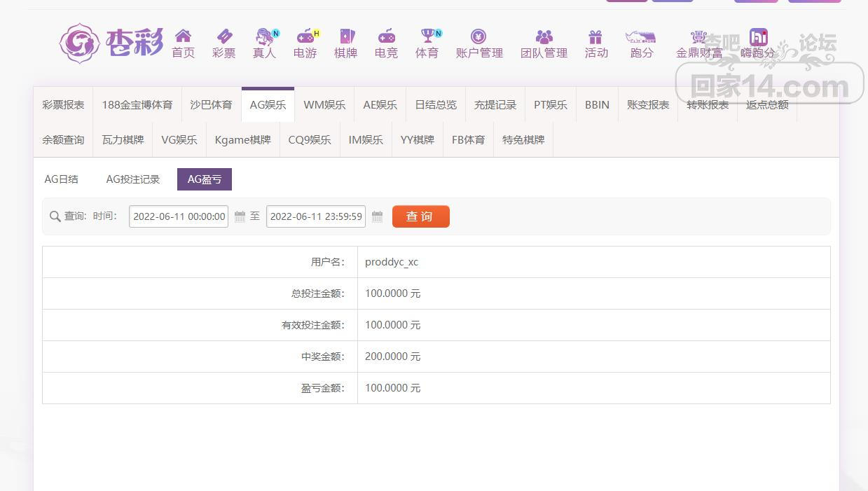Click the end time input field
868x491 pixels.
(316, 216)
